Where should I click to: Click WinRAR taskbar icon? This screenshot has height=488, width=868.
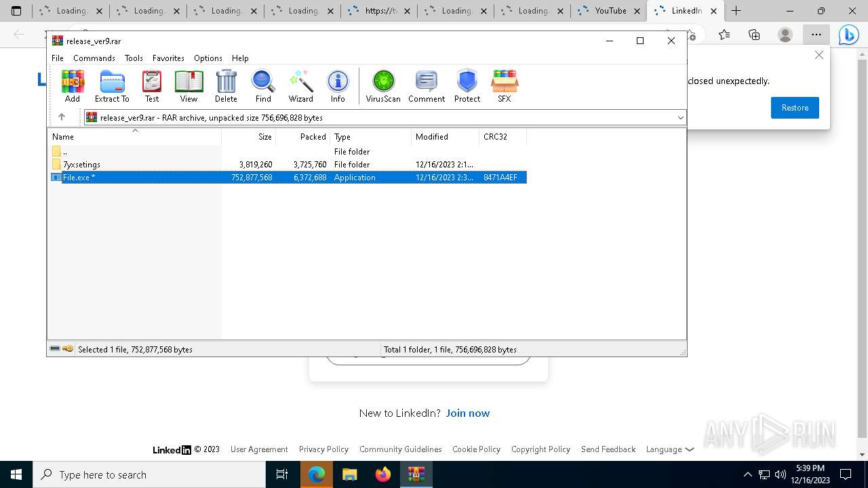[x=416, y=474]
